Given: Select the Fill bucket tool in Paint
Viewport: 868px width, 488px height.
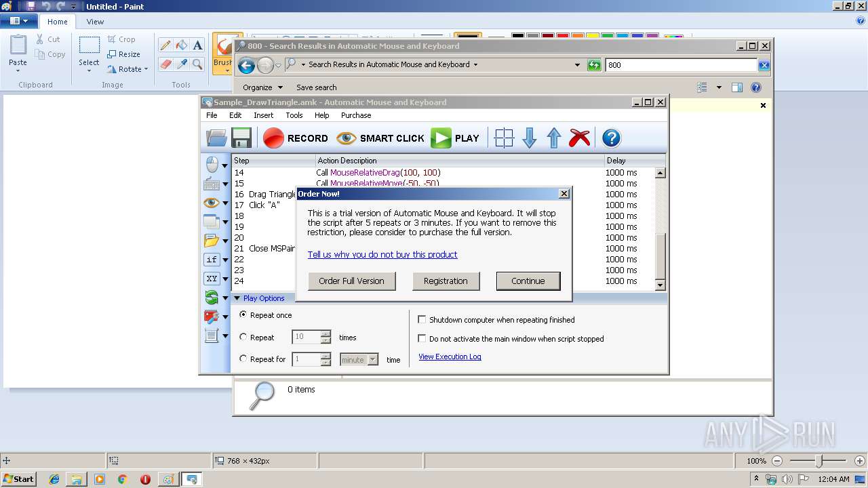Looking at the screenshot, I should pyautogui.click(x=181, y=45).
